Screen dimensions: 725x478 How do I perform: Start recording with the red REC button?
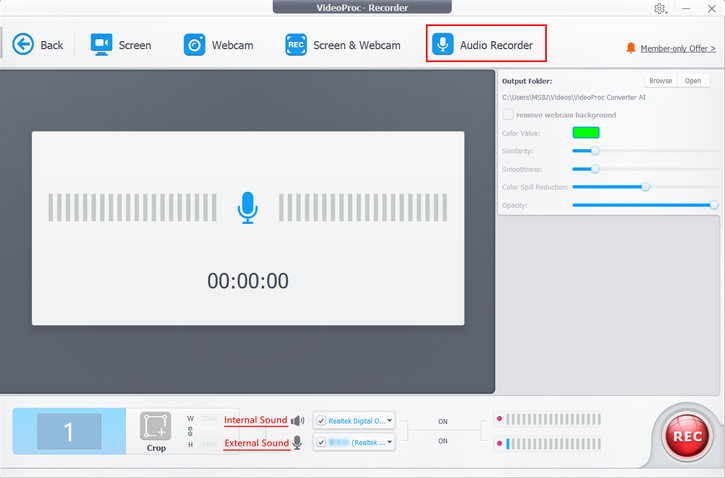tap(687, 435)
